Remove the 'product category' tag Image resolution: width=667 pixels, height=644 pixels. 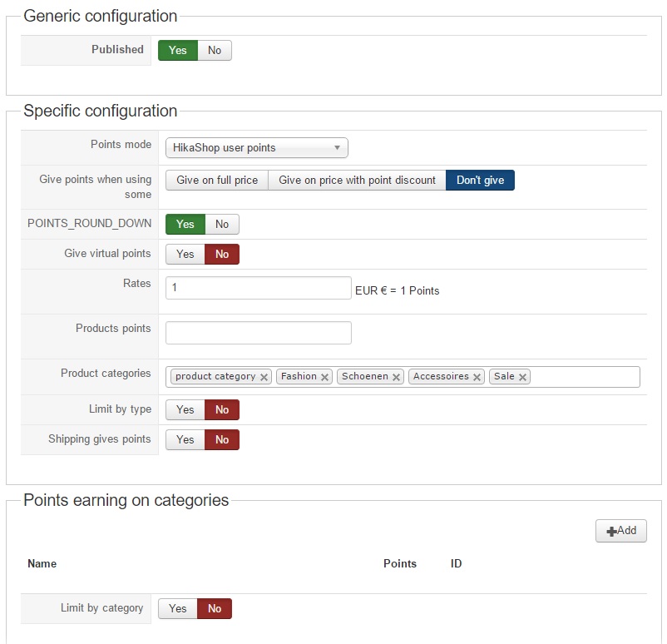click(x=264, y=377)
